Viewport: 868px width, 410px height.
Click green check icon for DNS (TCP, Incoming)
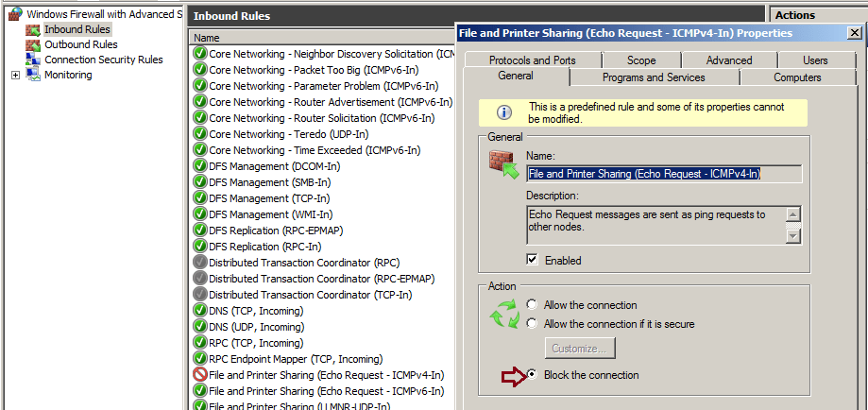tap(200, 311)
